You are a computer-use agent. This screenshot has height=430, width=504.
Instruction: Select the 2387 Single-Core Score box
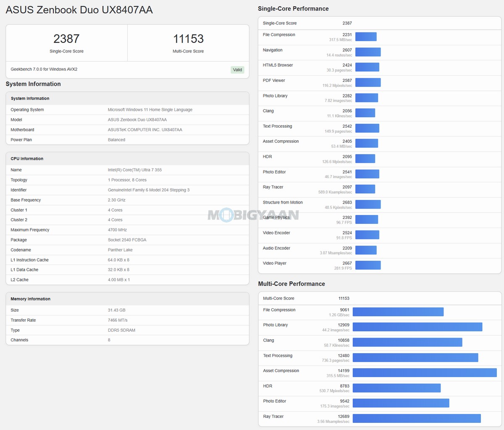66,43
